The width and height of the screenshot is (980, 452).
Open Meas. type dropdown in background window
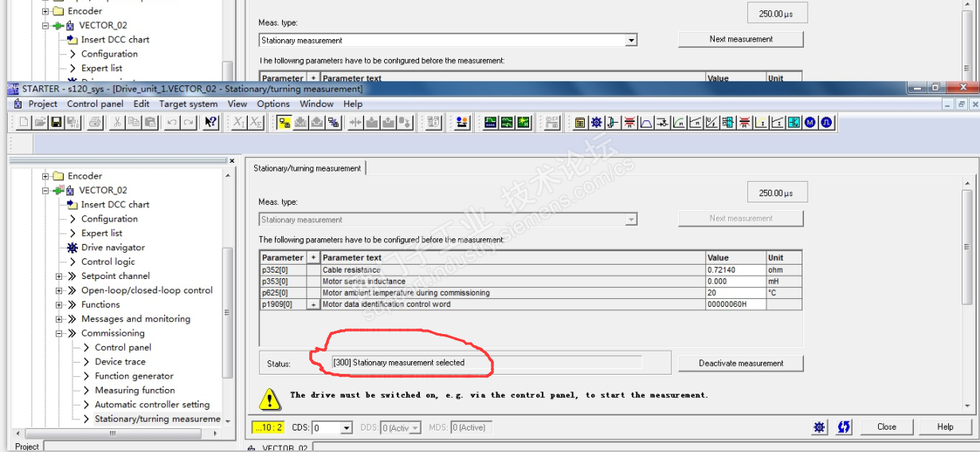coord(631,40)
